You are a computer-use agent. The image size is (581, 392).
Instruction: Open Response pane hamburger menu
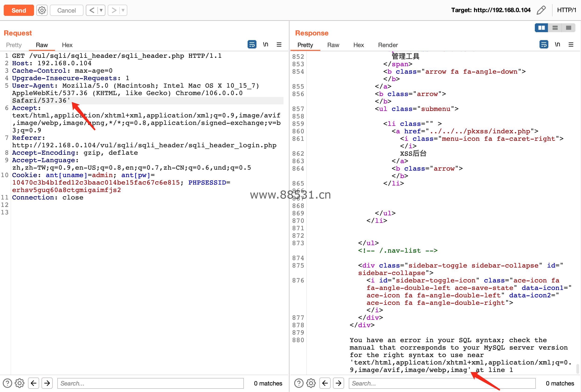[571, 45]
